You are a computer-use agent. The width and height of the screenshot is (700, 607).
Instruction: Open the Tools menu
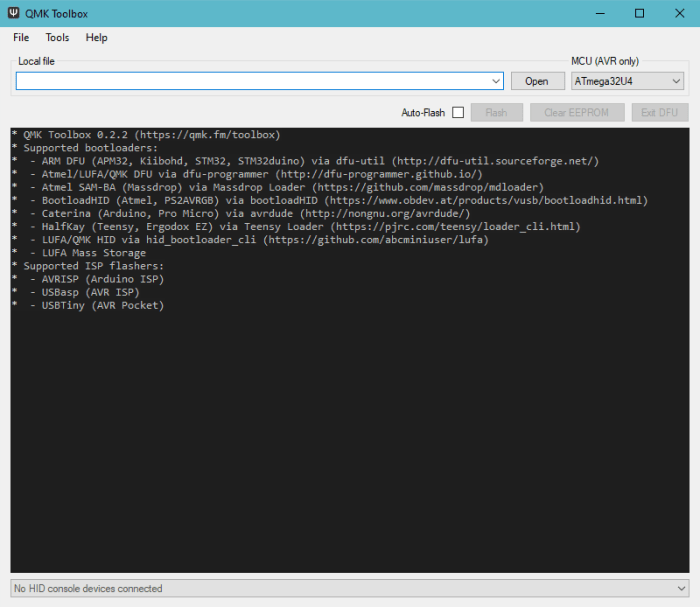pos(57,38)
